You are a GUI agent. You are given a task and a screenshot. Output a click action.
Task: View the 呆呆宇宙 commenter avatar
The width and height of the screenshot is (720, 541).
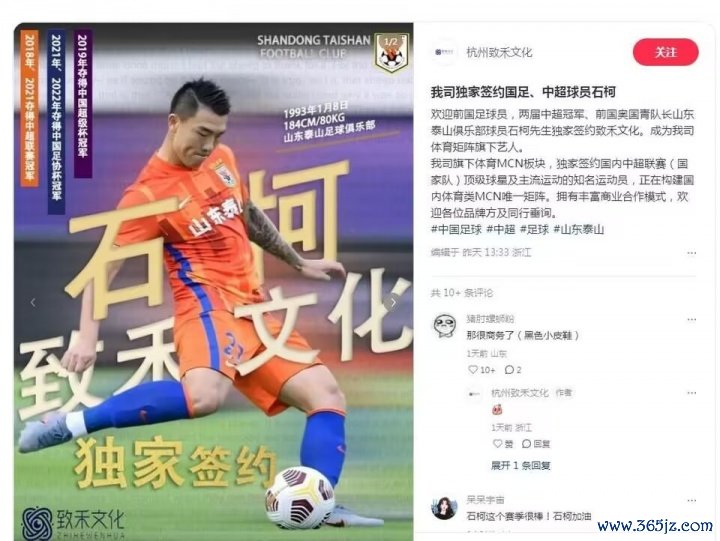coord(444,507)
